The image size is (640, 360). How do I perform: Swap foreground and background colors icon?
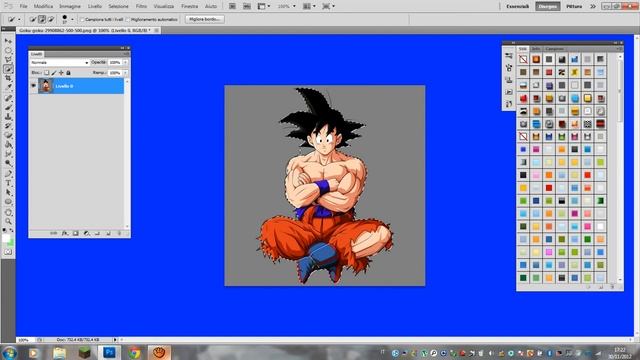11,231
